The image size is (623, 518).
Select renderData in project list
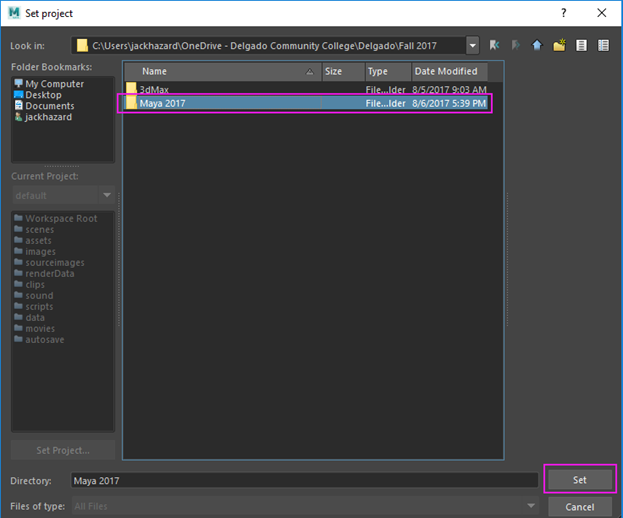50,274
